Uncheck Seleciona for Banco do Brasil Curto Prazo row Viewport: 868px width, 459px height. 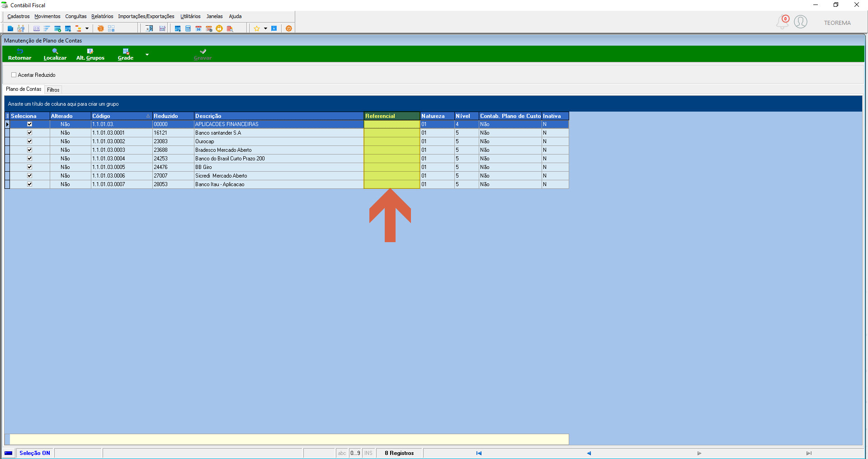coord(30,159)
